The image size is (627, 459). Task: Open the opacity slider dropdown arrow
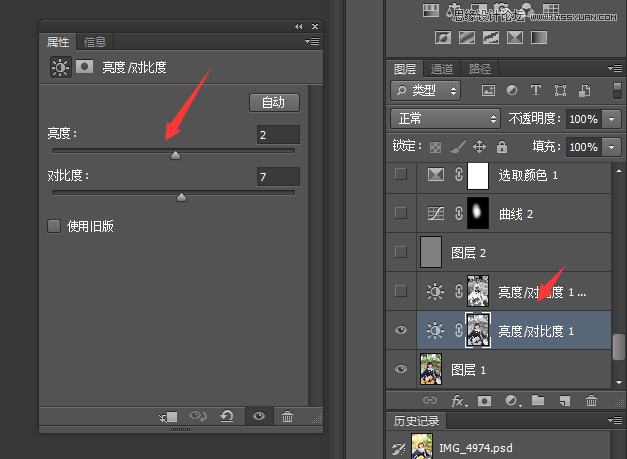(x=611, y=119)
